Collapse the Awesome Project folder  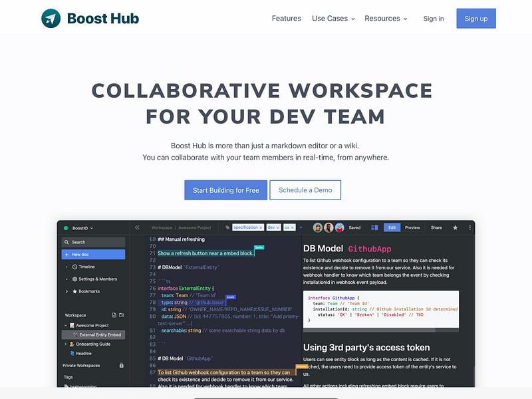pyautogui.click(x=65, y=325)
